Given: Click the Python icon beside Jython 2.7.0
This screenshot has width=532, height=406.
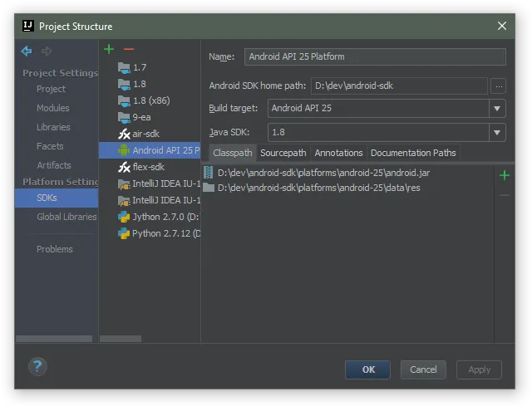Looking at the screenshot, I should pyautogui.click(x=124, y=217).
